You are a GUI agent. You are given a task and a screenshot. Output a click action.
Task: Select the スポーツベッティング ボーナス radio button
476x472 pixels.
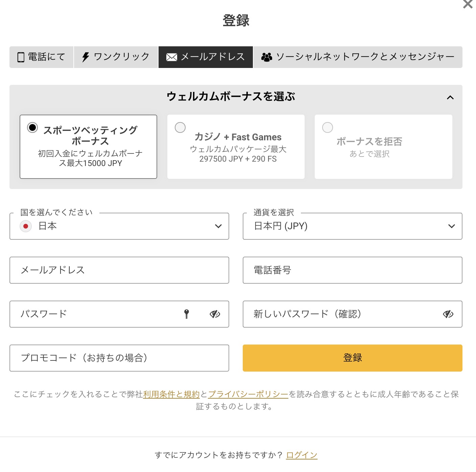[x=32, y=127]
